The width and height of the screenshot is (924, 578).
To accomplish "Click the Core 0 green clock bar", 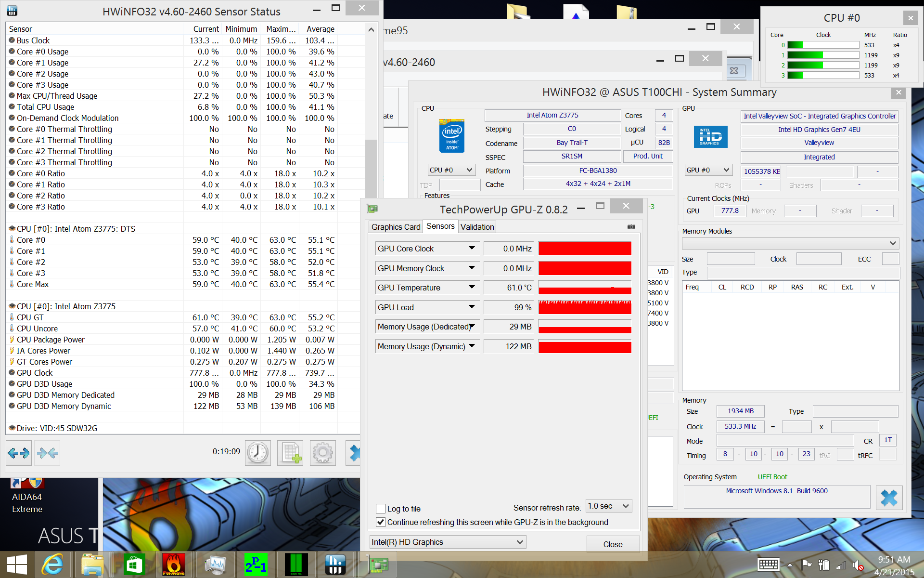I will pyautogui.click(x=823, y=45).
